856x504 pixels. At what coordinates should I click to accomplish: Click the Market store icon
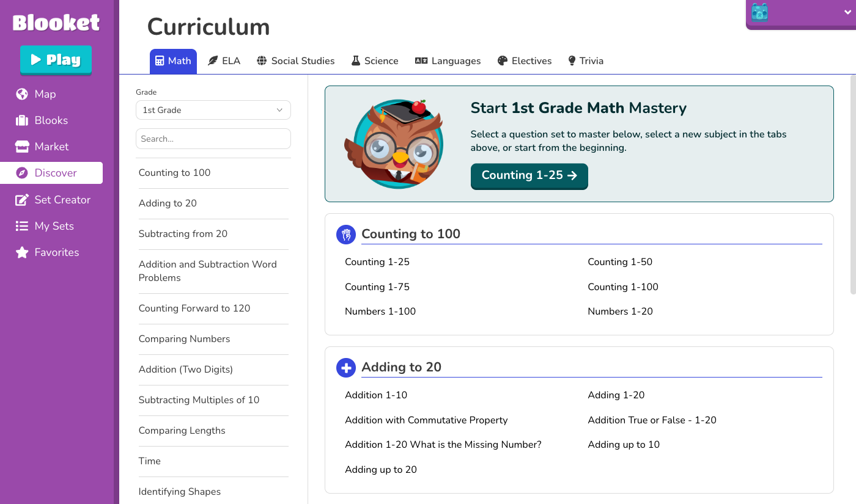(22, 147)
